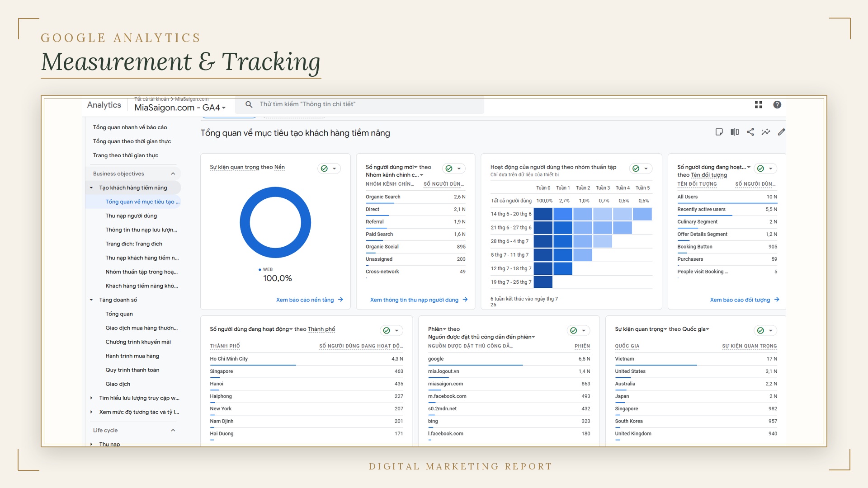Click arrow icon next to Xem thông tin thu nạp người dùng

pyautogui.click(x=465, y=300)
